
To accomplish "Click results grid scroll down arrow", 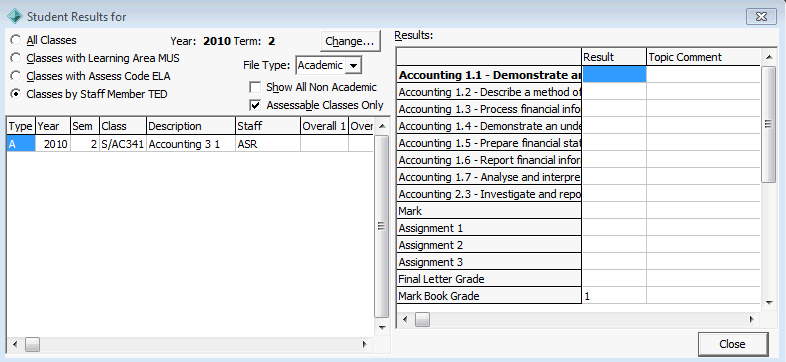I will point(768,302).
